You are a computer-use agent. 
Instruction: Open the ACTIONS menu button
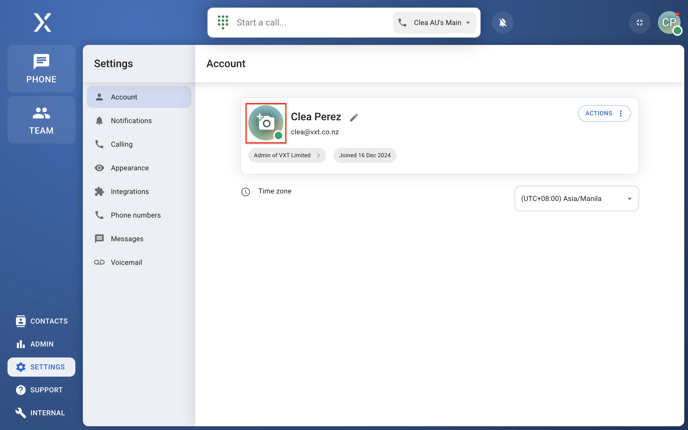click(604, 113)
